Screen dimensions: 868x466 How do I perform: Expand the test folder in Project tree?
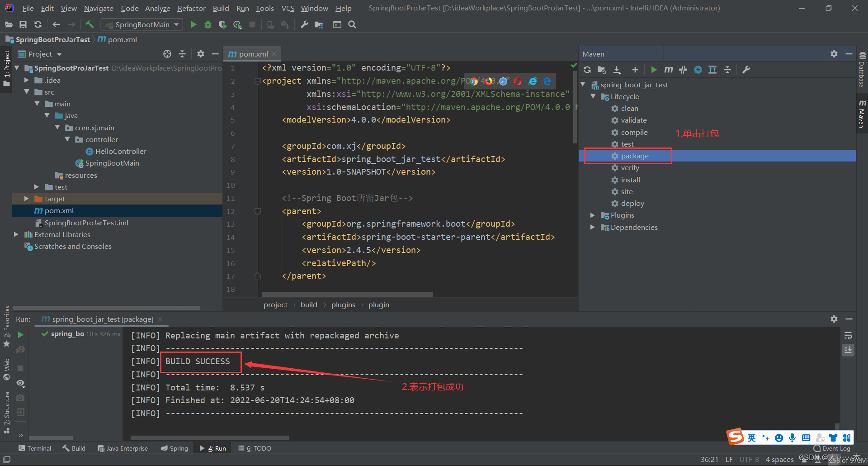37,187
